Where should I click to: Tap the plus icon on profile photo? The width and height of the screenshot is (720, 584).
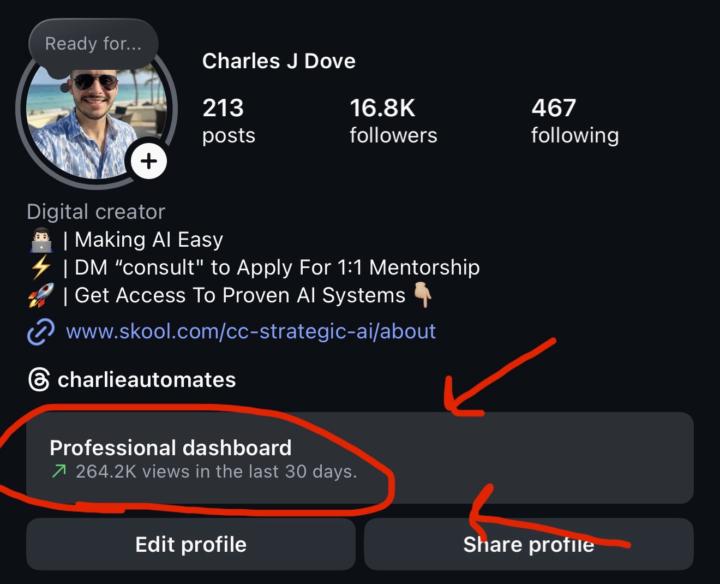148,161
